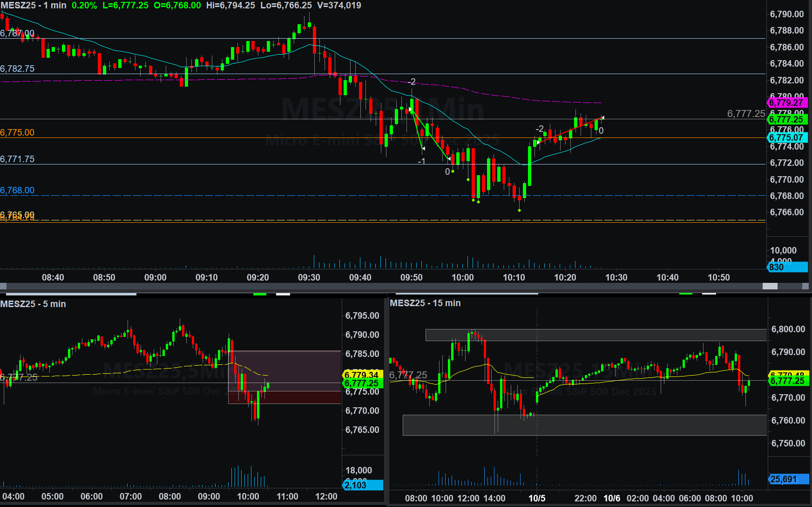Image resolution: width=812 pixels, height=507 pixels.
Task: Click the scrollbar right arrow under 1 min chart
Action: [x=805, y=286]
